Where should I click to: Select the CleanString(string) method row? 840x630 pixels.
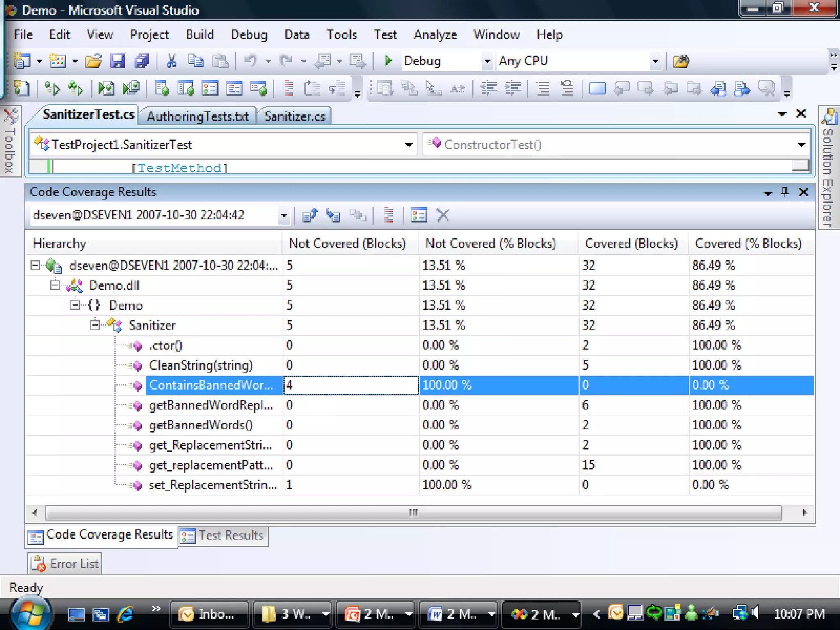pos(201,365)
